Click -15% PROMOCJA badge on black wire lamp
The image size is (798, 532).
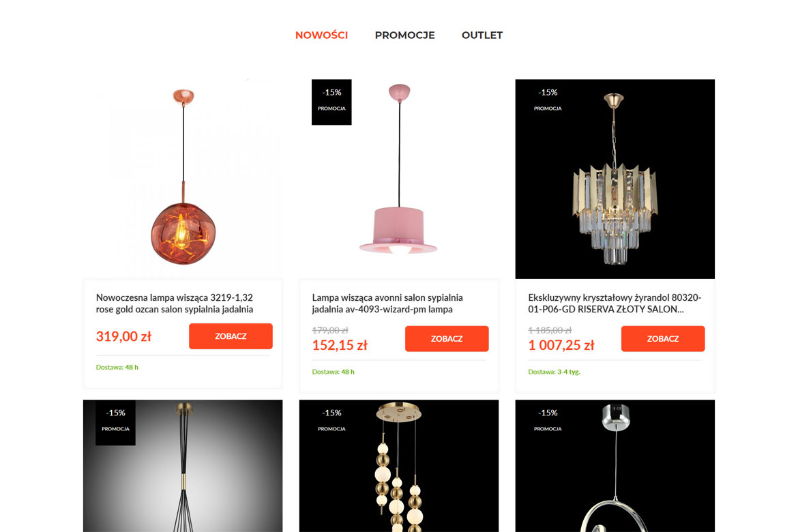pos(115,423)
